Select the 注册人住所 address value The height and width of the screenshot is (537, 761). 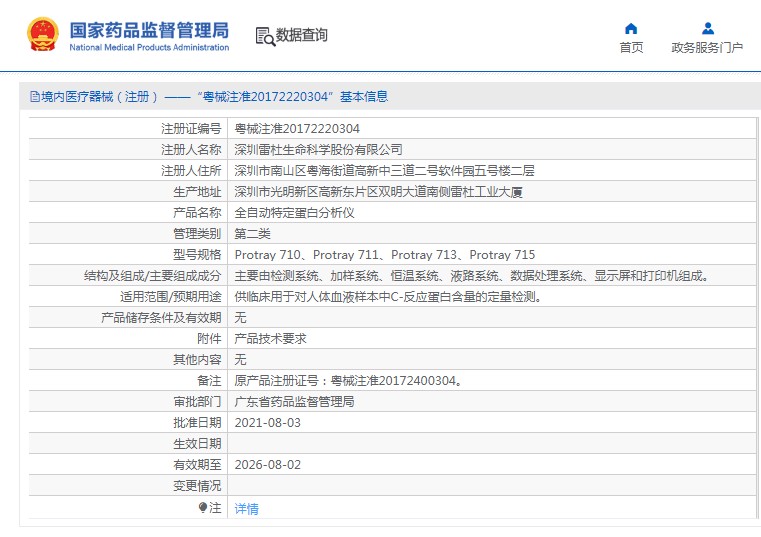tap(384, 170)
